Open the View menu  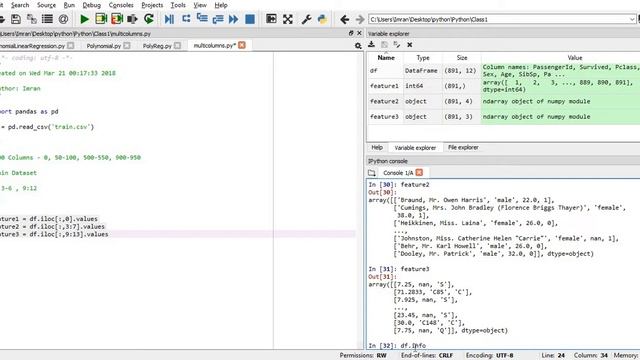200,5
